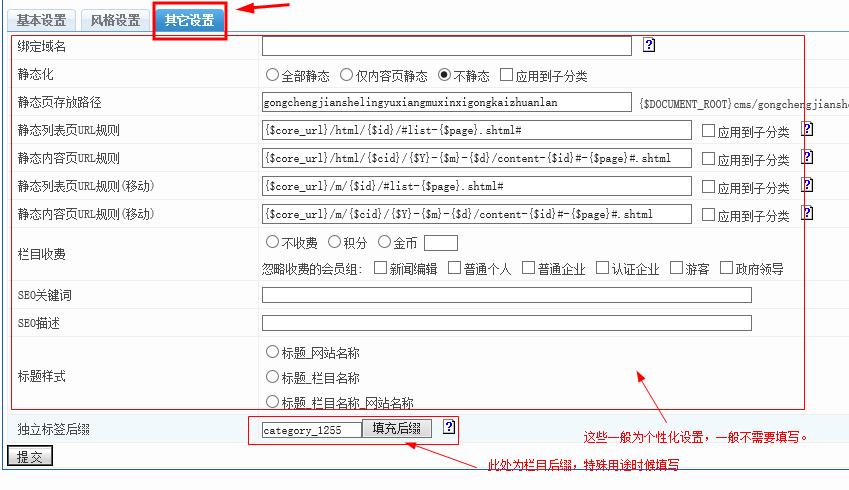Select the 全部静态 radio option

[x=273, y=75]
